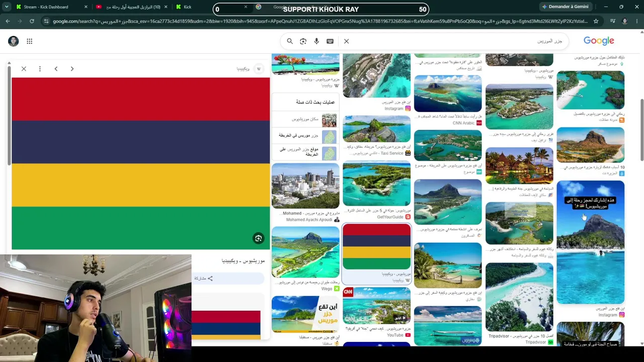The height and width of the screenshot is (362, 644).
Task: Open the موريشيوس - ويكيبيديا title link
Action: [243, 261]
